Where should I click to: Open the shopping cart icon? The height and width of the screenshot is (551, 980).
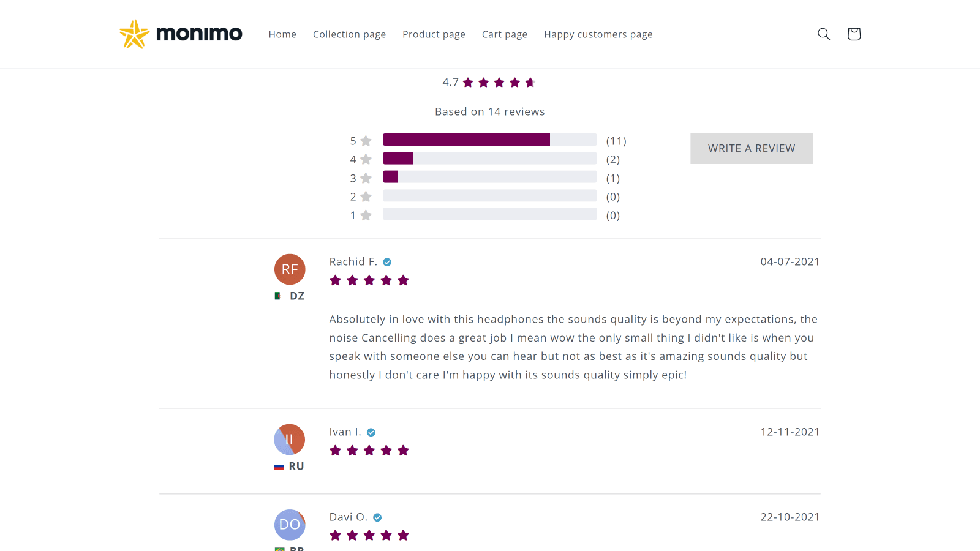click(x=853, y=34)
